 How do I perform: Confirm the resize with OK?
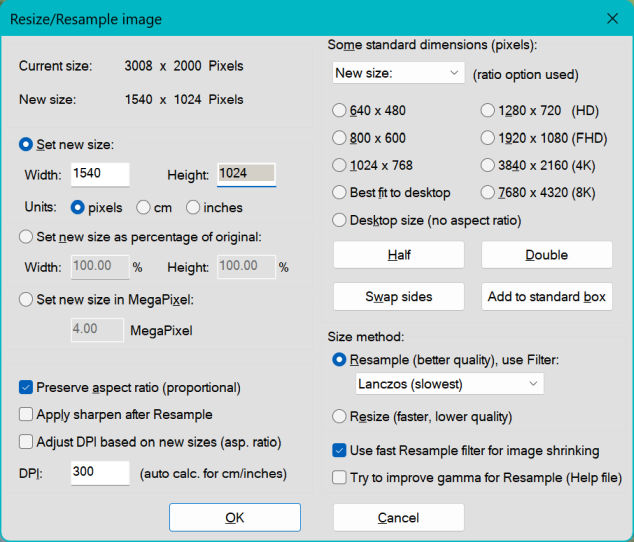(235, 517)
